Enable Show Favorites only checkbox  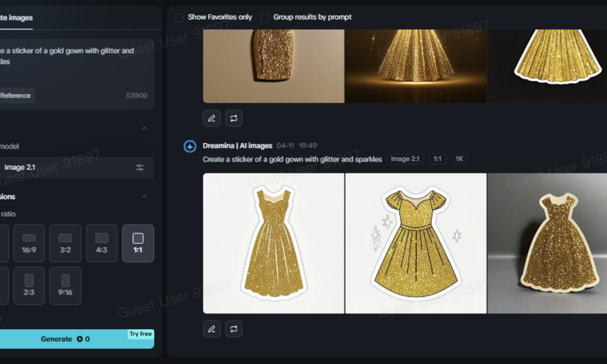179,17
